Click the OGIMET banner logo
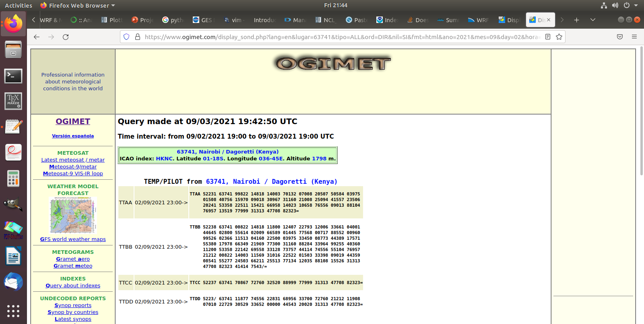 coord(333,64)
